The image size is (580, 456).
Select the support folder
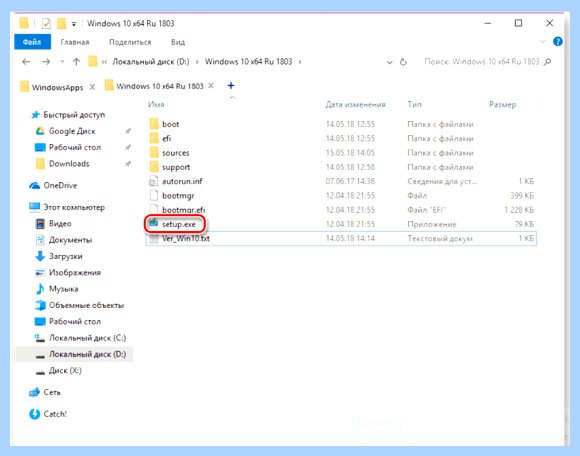coord(176,167)
